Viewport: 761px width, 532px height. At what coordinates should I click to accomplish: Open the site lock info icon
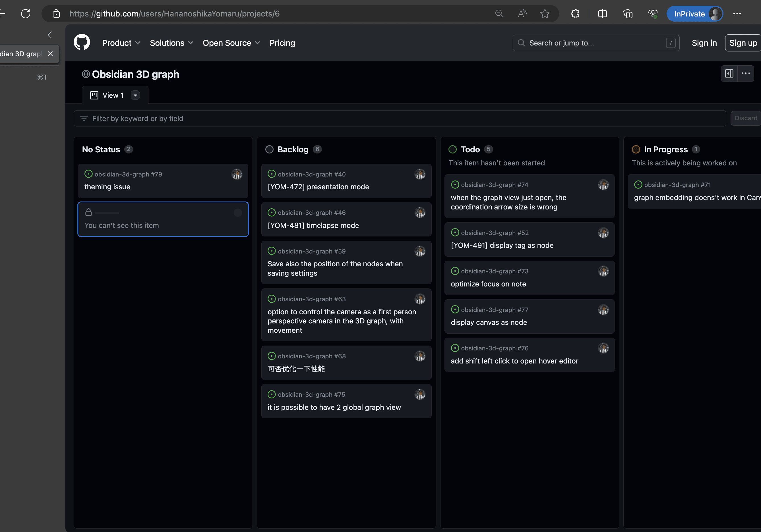click(x=56, y=14)
